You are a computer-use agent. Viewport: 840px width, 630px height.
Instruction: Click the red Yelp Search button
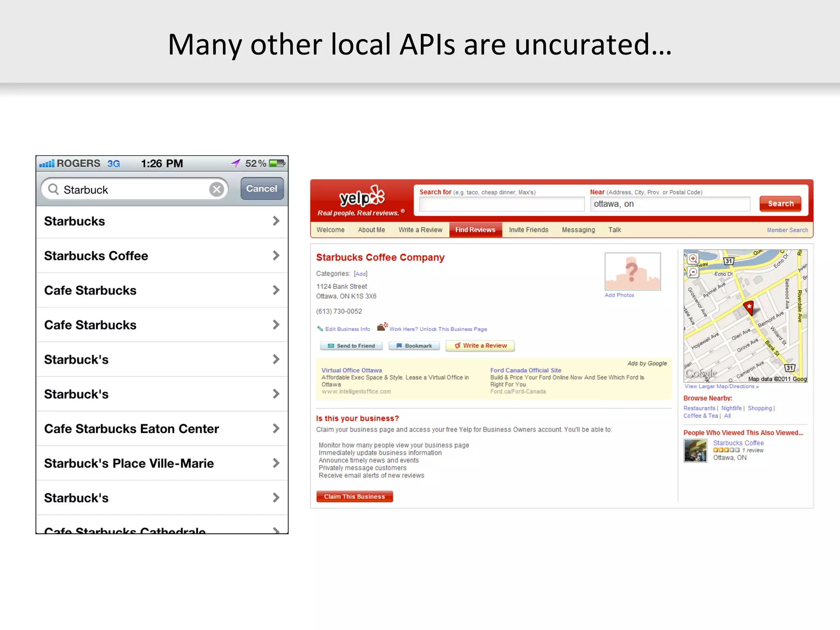pyautogui.click(x=780, y=203)
